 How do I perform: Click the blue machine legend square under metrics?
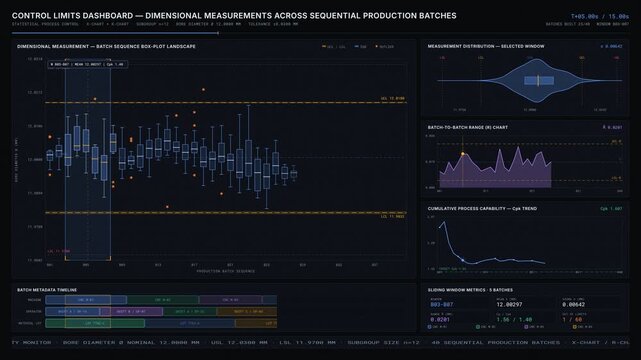click(x=429, y=327)
